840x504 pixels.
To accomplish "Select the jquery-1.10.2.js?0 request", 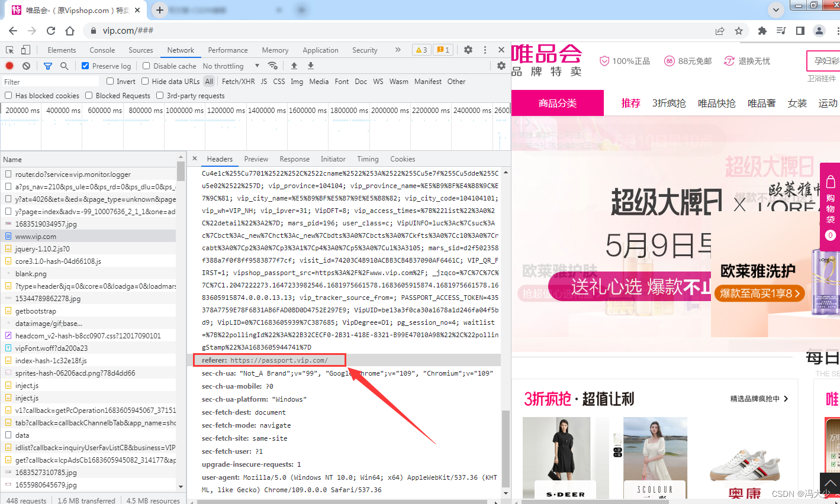I will (x=88, y=248).
